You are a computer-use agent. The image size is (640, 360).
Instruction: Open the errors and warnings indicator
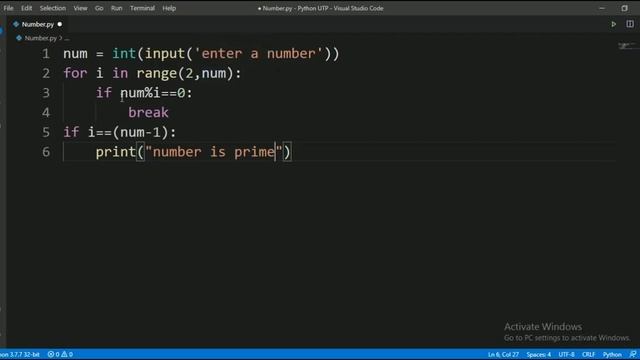[60, 354]
